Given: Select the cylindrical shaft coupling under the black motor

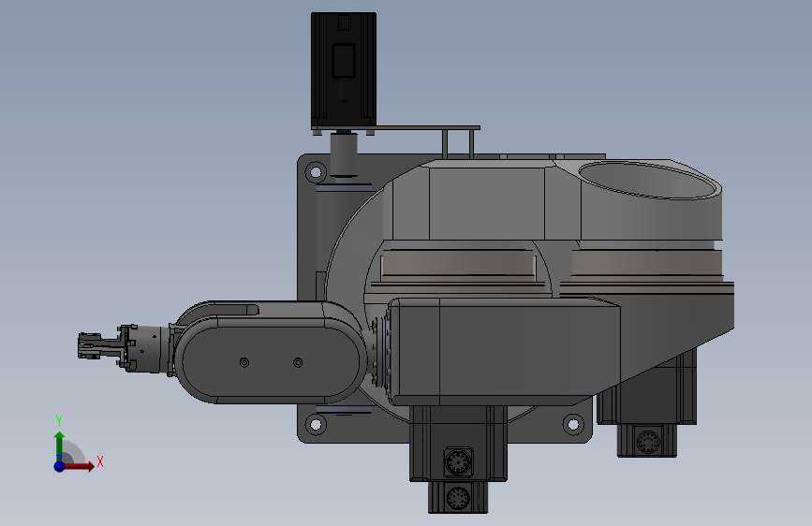Looking at the screenshot, I should (344, 154).
